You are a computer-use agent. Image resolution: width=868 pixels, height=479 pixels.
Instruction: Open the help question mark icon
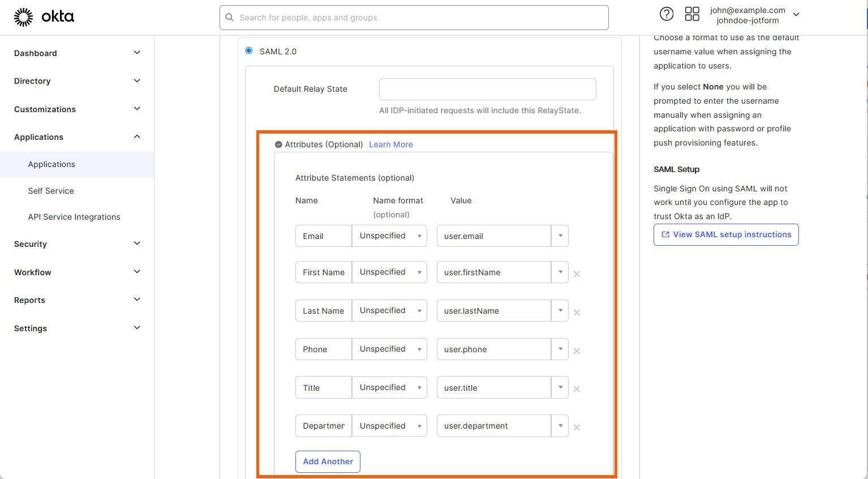click(667, 14)
